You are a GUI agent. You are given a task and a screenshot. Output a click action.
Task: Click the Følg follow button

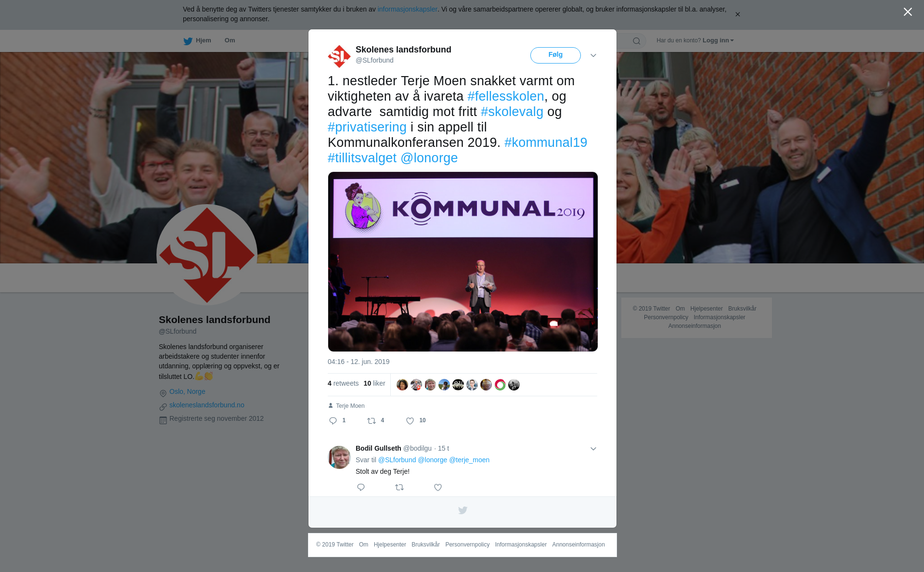(555, 55)
